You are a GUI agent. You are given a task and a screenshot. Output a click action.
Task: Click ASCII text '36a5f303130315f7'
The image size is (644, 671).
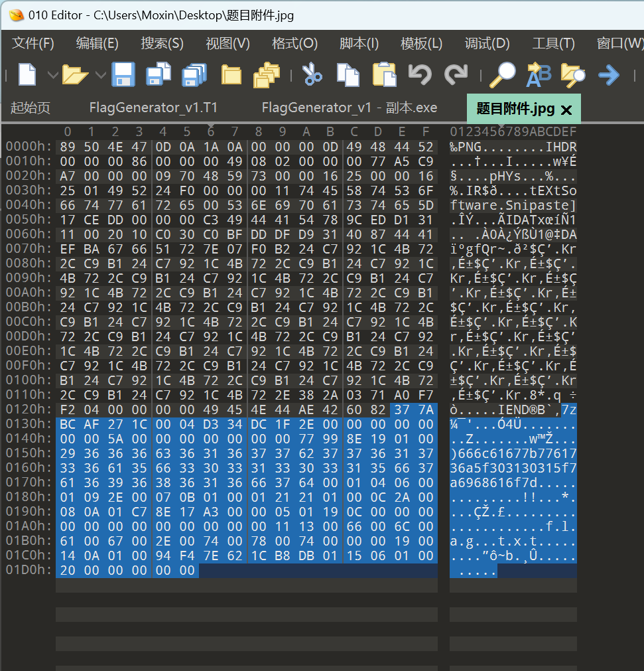(513, 468)
